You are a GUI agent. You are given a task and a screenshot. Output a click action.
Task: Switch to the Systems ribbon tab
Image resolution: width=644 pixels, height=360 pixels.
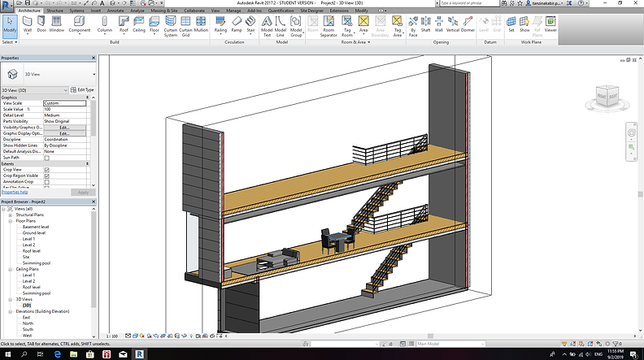pos(76,11)
